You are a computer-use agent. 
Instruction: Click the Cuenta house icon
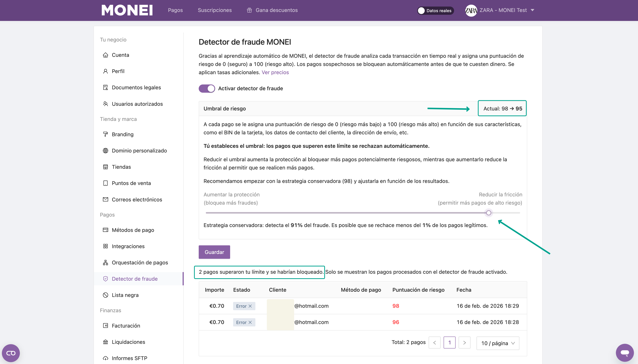click(105, 55)
